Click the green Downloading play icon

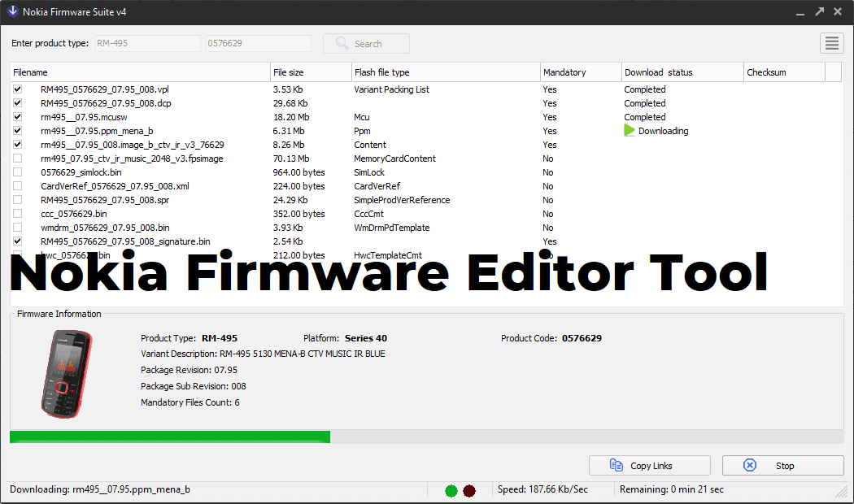click(x=630, y=131)
